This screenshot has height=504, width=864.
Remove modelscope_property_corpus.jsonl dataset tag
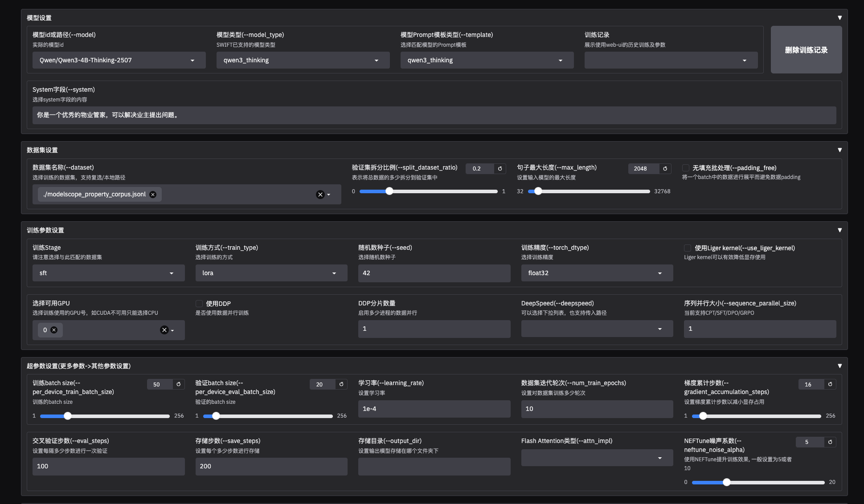point(153,195)
